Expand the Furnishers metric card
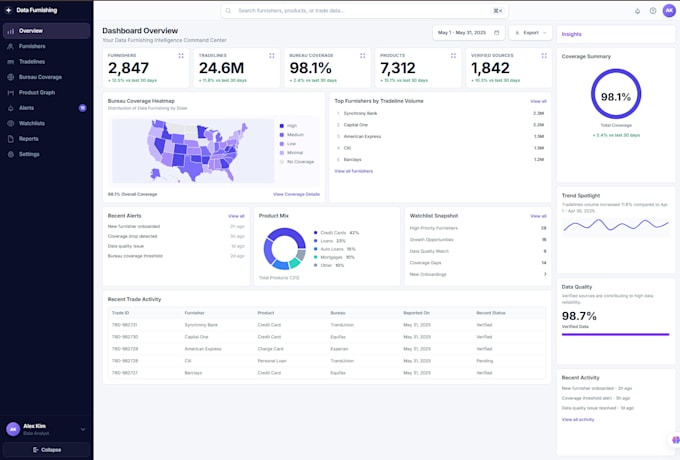 [x=181, y=55]
